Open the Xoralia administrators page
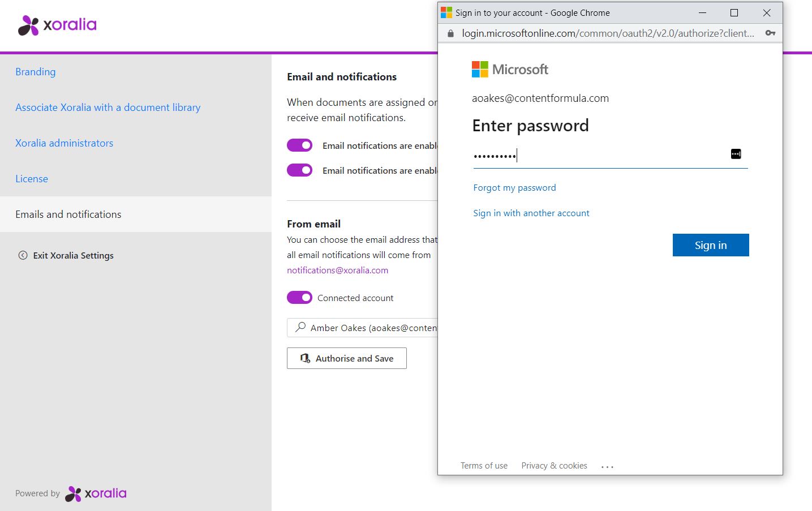Viewport: 812px width, 511px height. pos(65,143)
